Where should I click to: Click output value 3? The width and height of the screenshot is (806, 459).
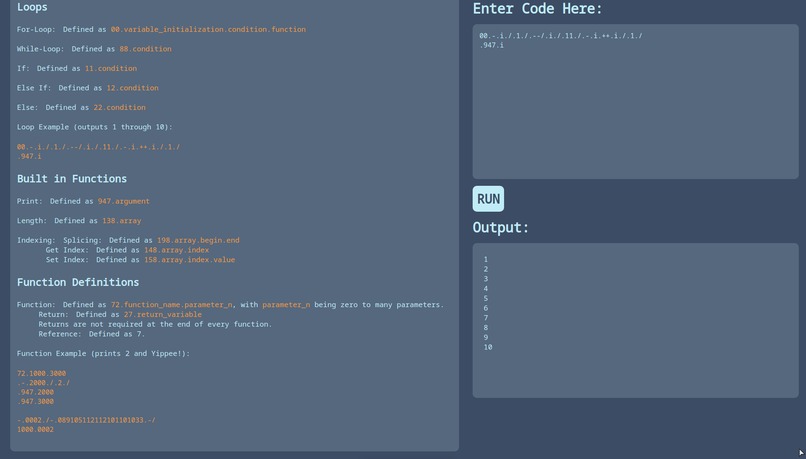pyautogui.click(x=486, y=279)
